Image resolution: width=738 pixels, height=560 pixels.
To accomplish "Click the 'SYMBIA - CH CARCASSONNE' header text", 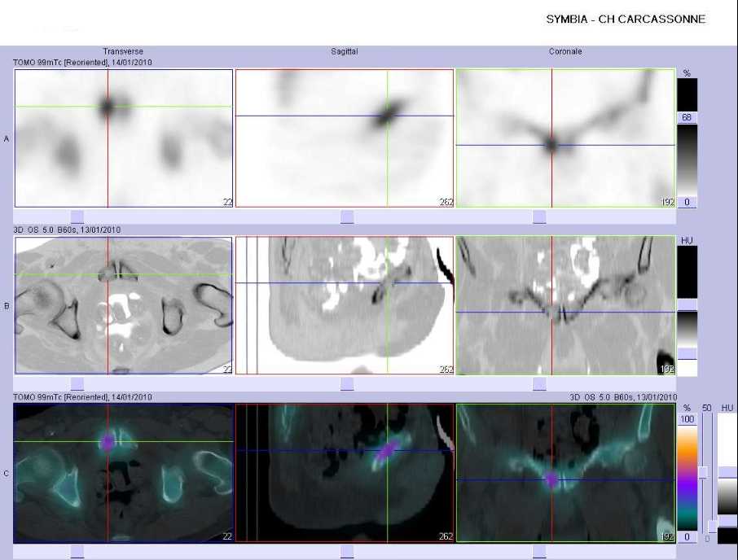I will coord(626,20).
